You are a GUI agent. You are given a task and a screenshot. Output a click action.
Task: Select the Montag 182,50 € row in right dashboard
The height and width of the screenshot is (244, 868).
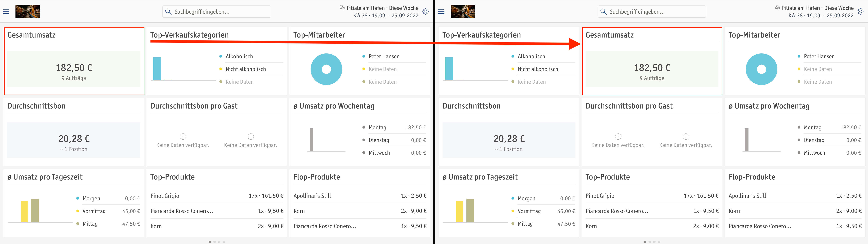(829, 127)
